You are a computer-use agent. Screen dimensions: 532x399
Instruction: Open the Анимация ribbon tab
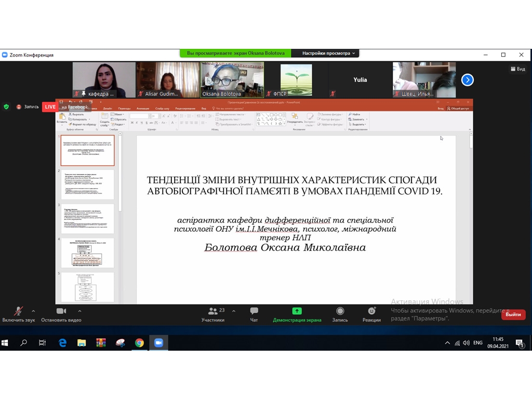coord(143,109)
